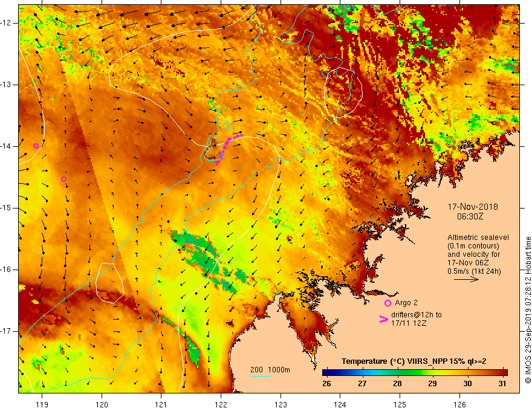This screenshot has width=532, height=411.
Task: Click the 'Altimetric sealevel' text
Action: 478,238
